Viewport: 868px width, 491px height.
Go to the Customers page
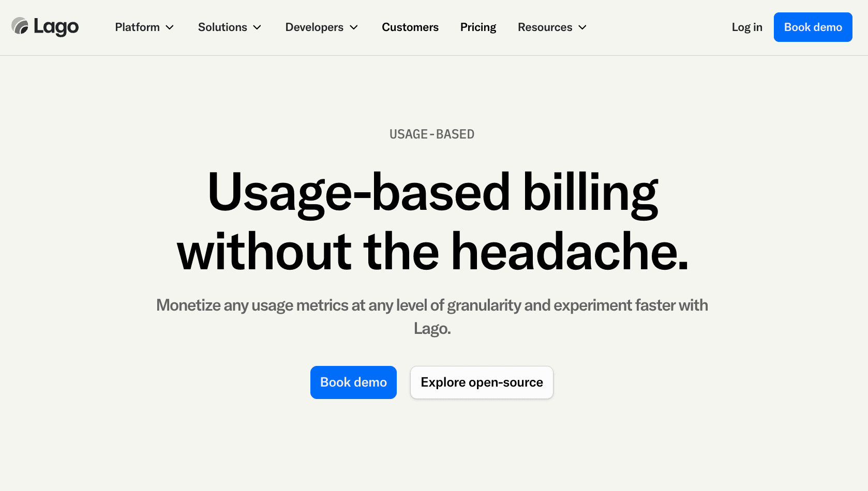[410, 27]
